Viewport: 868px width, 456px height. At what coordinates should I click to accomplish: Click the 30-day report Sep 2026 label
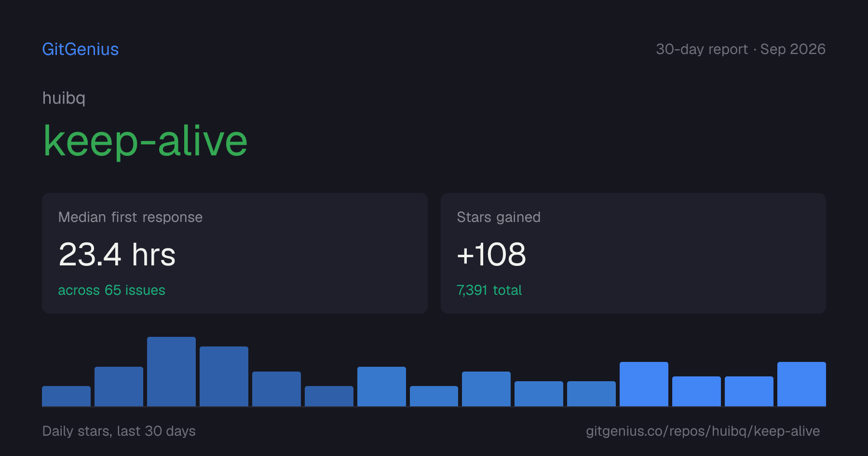[x=741, y=49]
